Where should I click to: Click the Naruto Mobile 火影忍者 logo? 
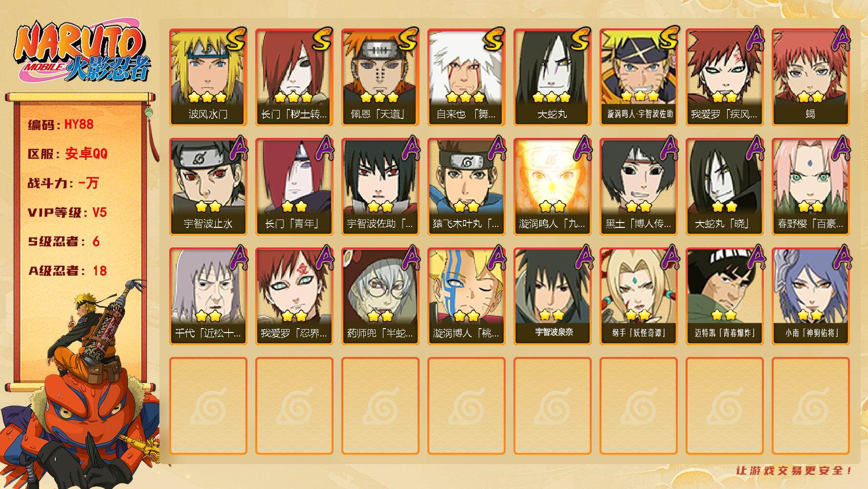tap(81, 53)
